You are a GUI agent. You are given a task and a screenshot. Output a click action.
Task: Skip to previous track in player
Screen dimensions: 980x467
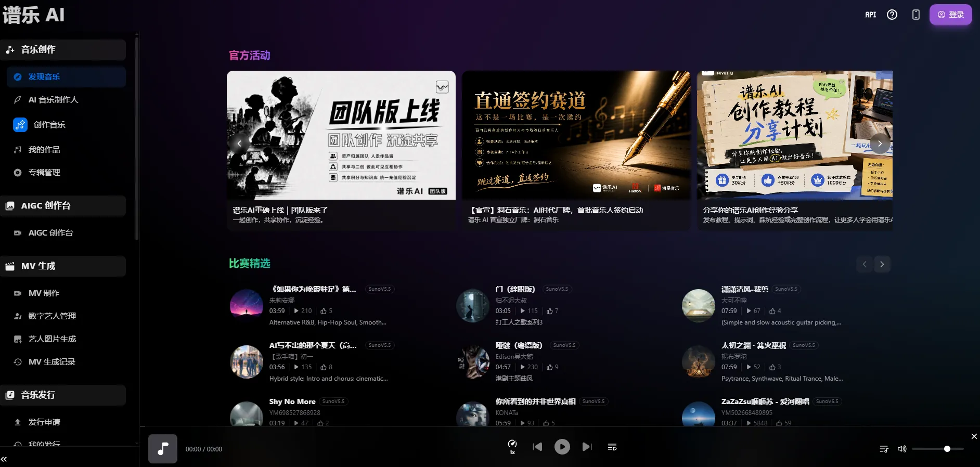(x=538, y=447)
